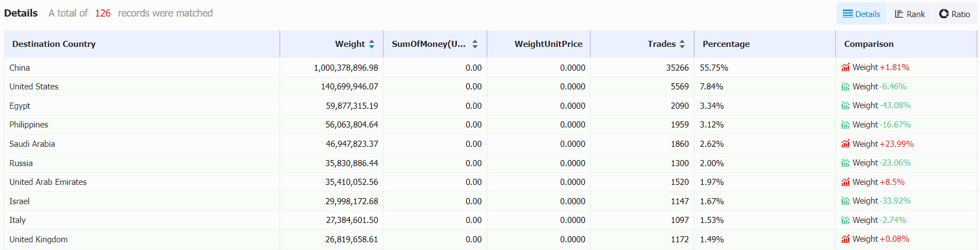Switch to the Rank view tab

pos(909,14)
